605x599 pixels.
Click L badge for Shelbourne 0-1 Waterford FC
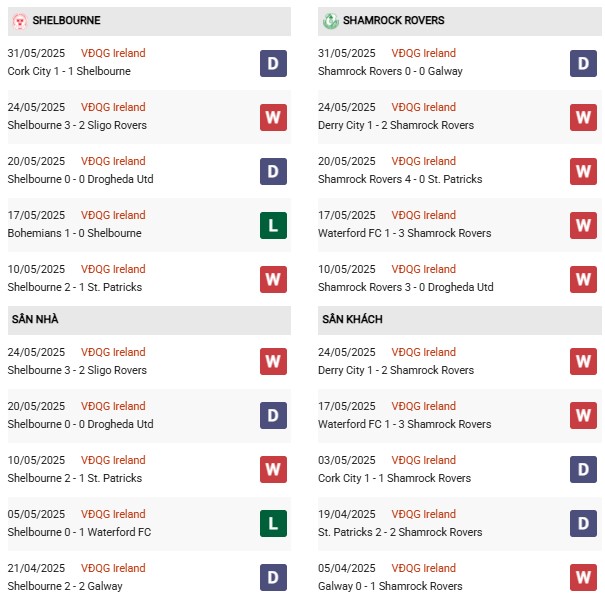tap(273, 524)
